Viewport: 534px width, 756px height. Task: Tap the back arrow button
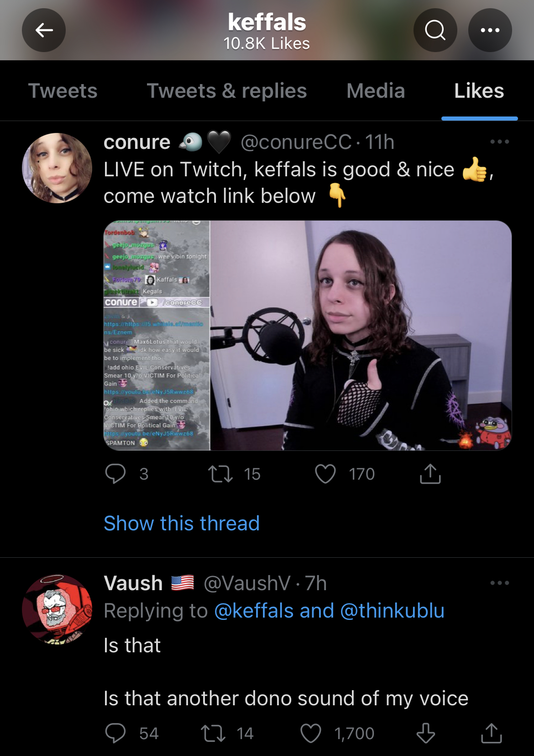(44, 30)
